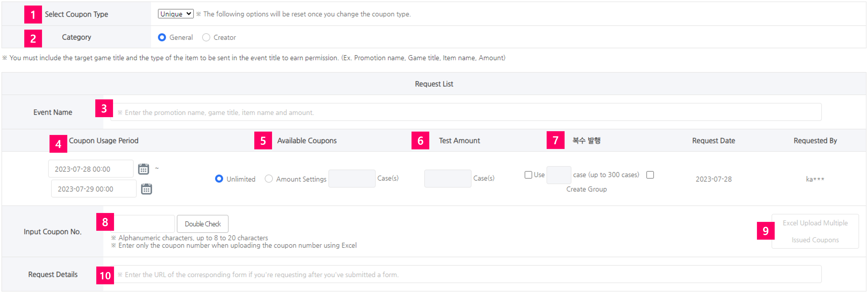This screenshot has width=868, height=293.
Task: Focus the multiple issuance case count field
Action: [559, 175]
